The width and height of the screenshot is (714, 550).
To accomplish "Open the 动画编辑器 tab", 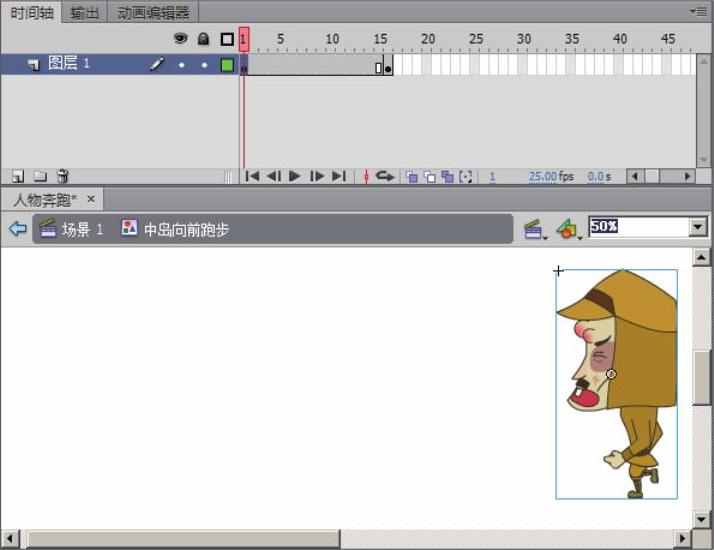I will pyautogui.click(x=153, y=12).
